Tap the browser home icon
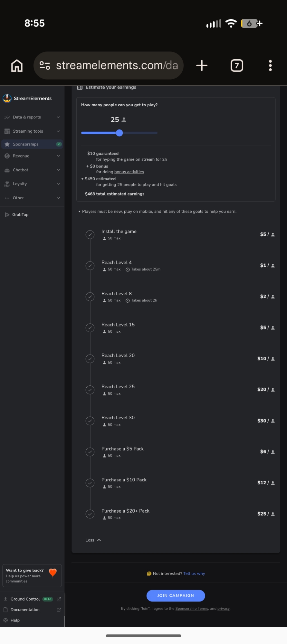 pyautogui.click(x=17, y=66)
